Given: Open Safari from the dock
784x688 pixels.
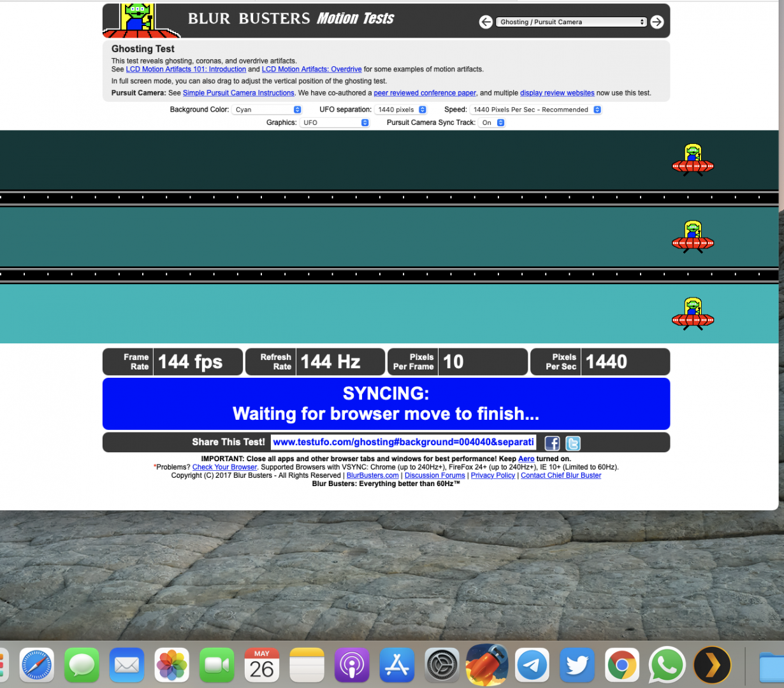Looking at the screenshot, I should [x=37, y=666].
